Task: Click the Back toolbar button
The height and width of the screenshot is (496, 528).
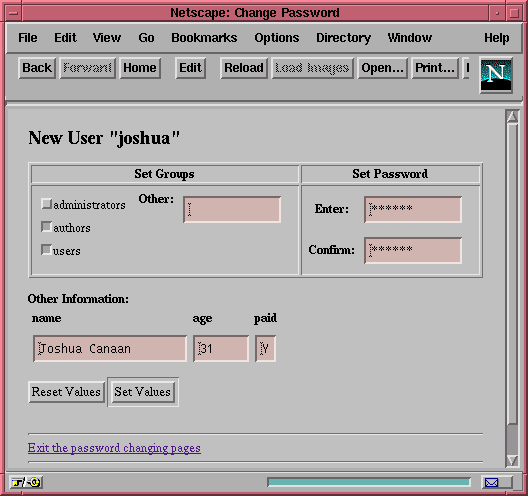Action: point(37,68)
